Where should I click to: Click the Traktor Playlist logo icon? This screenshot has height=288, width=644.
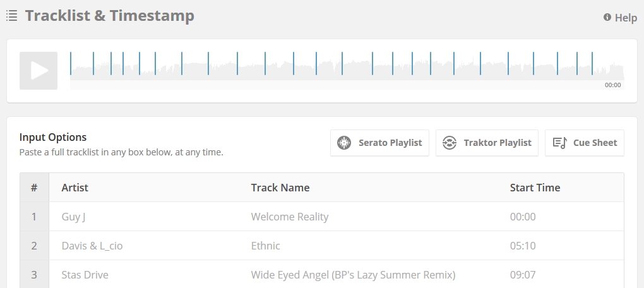(450, 143)
